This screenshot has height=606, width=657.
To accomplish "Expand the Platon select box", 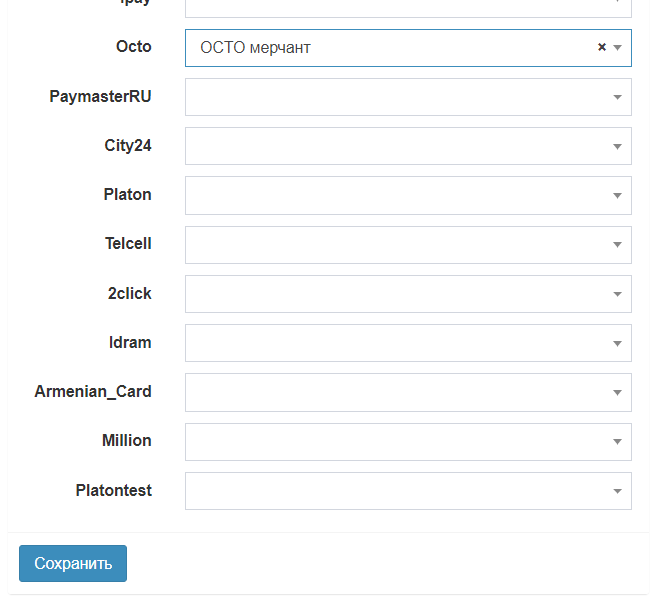I will pyautogui.click(x=408, y=195).
